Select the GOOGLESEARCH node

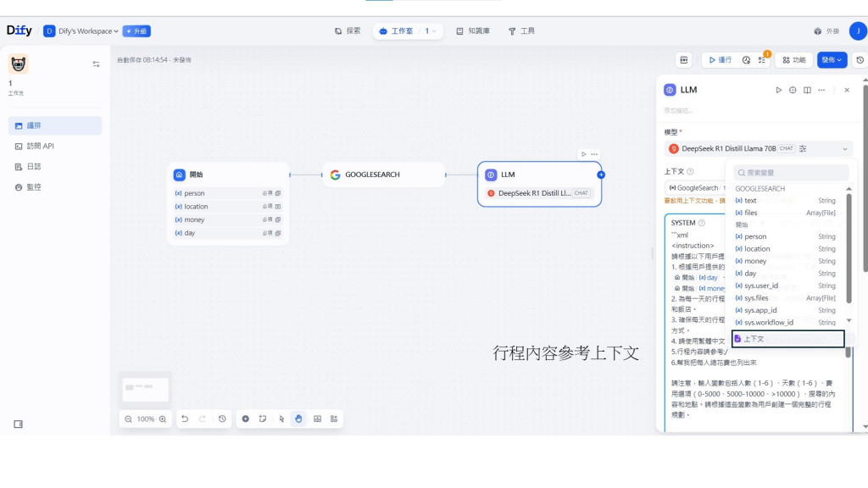(x=384, y=175)
